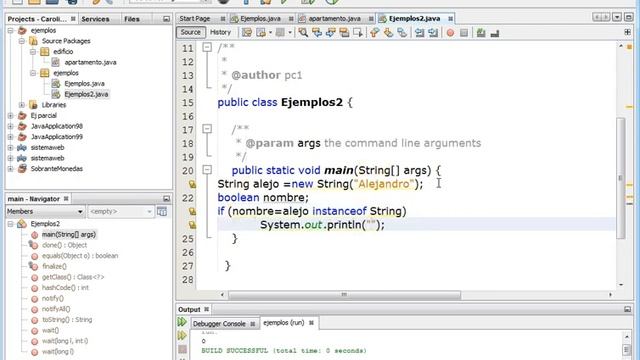Shift Line Right toolbar icon
Viewport: 640px width, 360px height.
tap(433, 33)
